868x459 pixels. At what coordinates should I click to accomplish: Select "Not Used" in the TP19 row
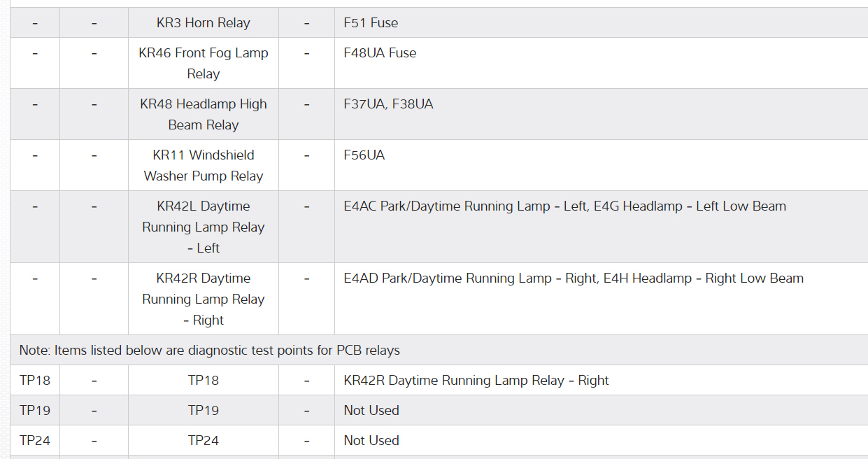(371, 411)
